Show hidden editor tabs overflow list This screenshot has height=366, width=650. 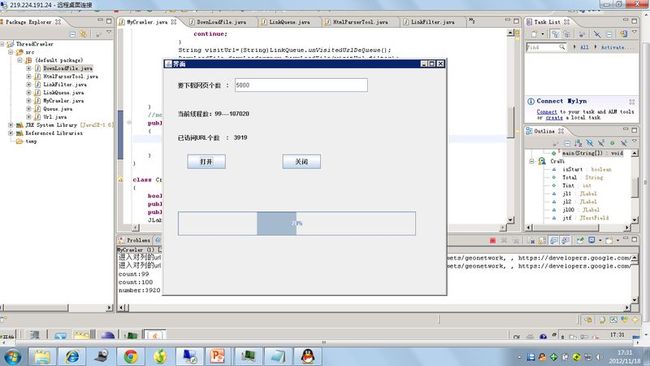(472, 20)
